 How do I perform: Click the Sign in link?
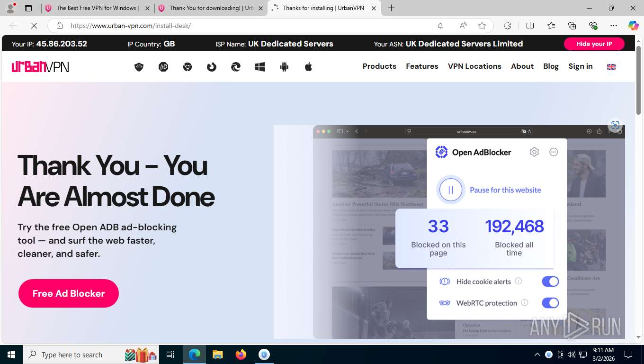tap(581, 66)
